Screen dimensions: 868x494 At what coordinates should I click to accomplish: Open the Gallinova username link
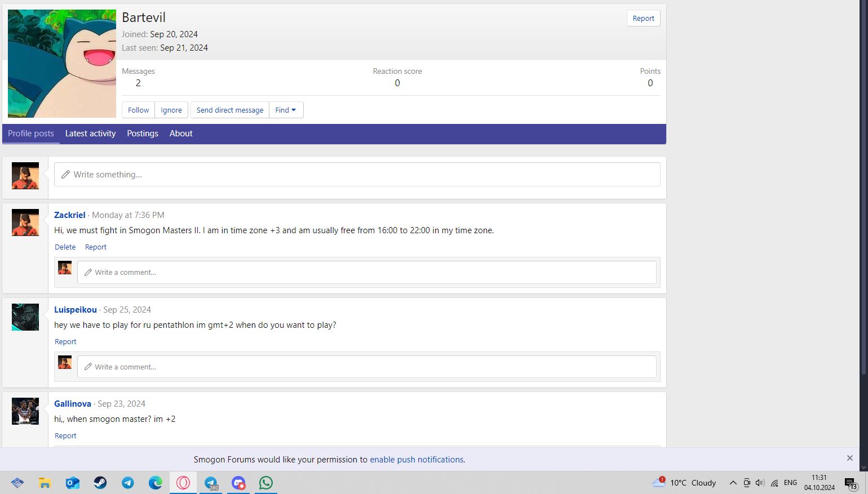[73, 404]
